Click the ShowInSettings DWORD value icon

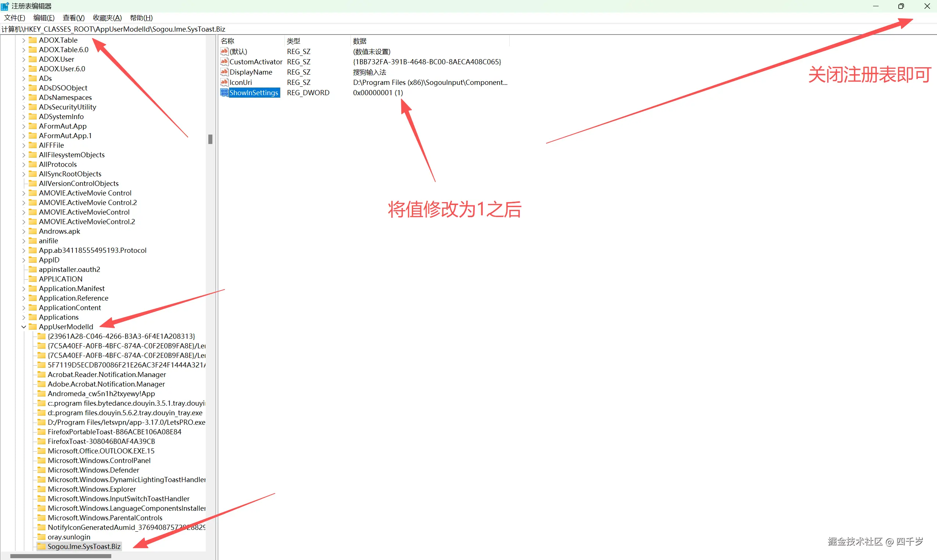pos(224,93)
